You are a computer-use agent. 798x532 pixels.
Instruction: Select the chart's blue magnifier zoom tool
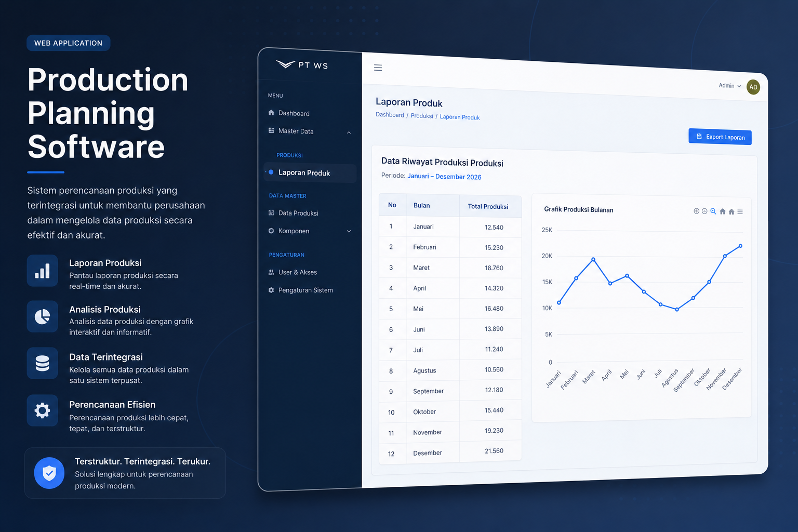coord(713,211)
